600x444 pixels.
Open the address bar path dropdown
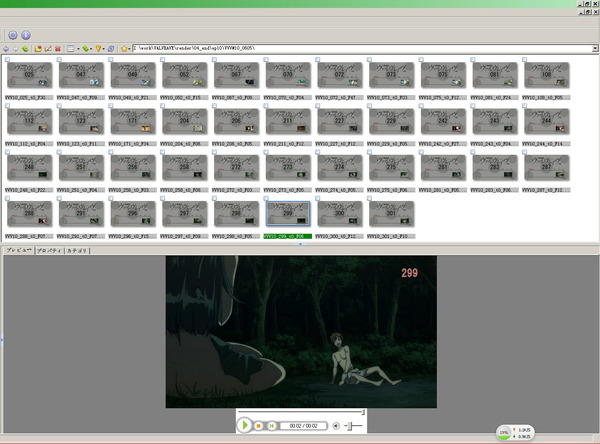click(x=595, y=49)
